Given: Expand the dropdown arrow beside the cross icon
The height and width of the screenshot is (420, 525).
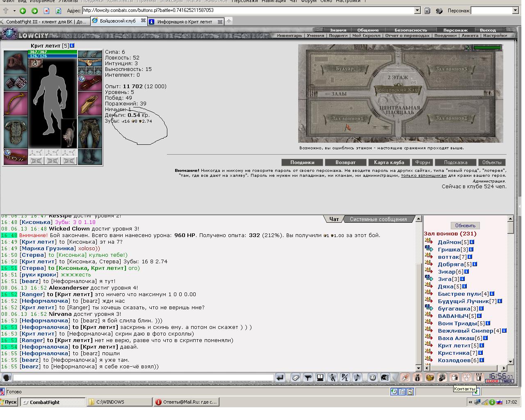Looking at the screenshot, I should click(14, 11).
